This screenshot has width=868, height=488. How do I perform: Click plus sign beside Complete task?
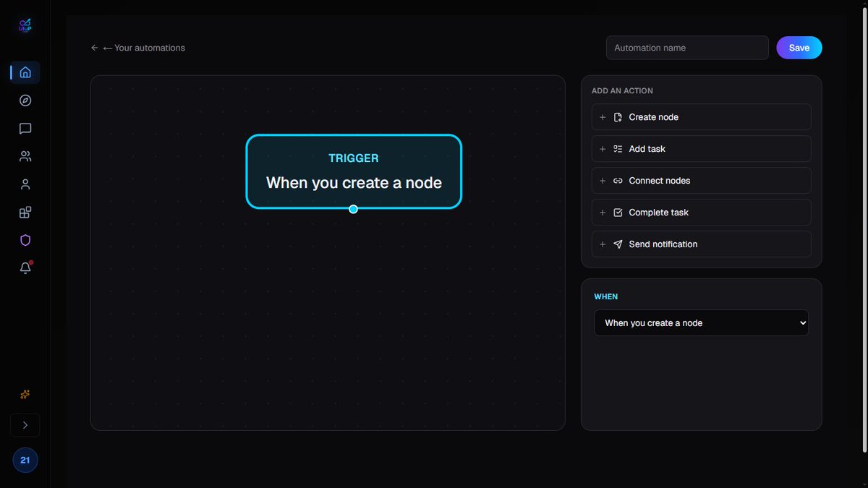603,213
